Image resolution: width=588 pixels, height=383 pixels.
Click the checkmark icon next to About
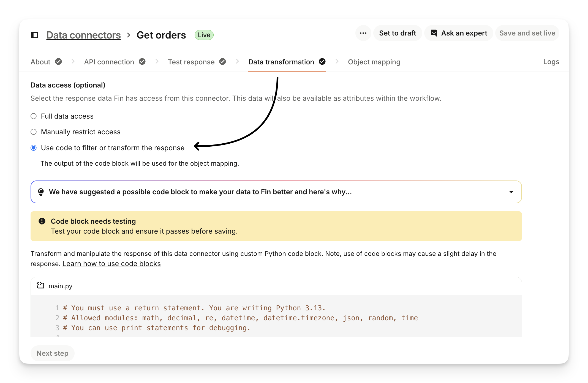[x=58, y=62]
